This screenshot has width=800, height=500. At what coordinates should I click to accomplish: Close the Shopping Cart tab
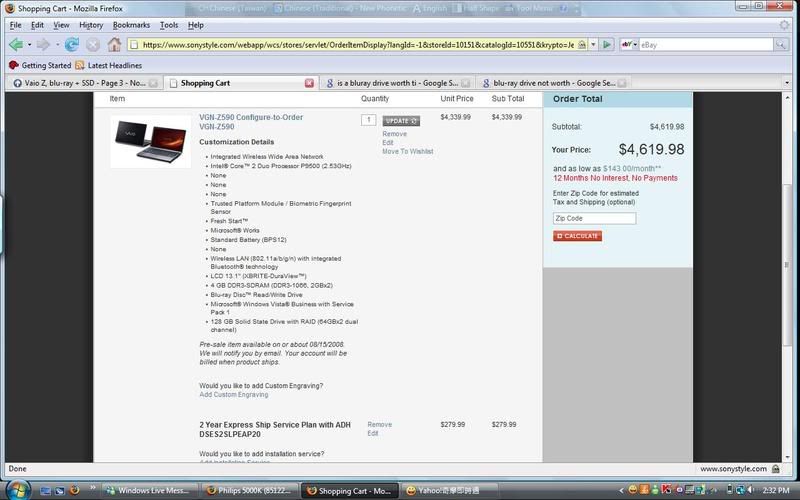point(309,83)
